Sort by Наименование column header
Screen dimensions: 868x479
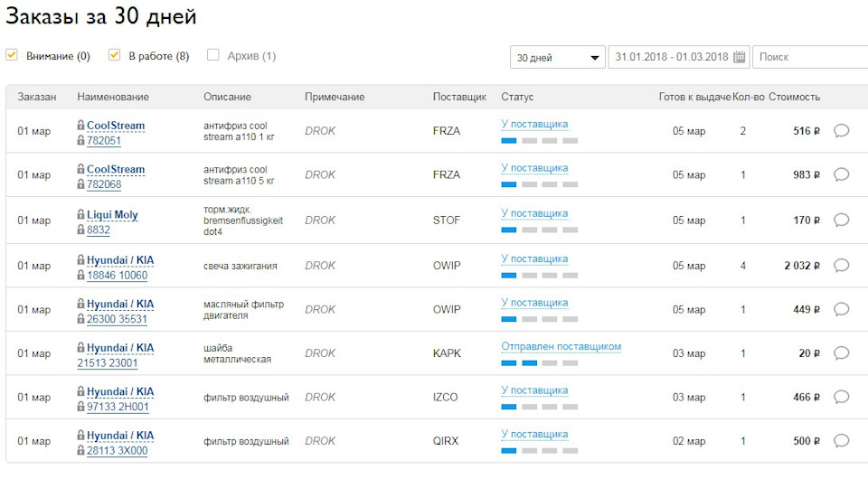pyautogui.click(x=113, y=97)
